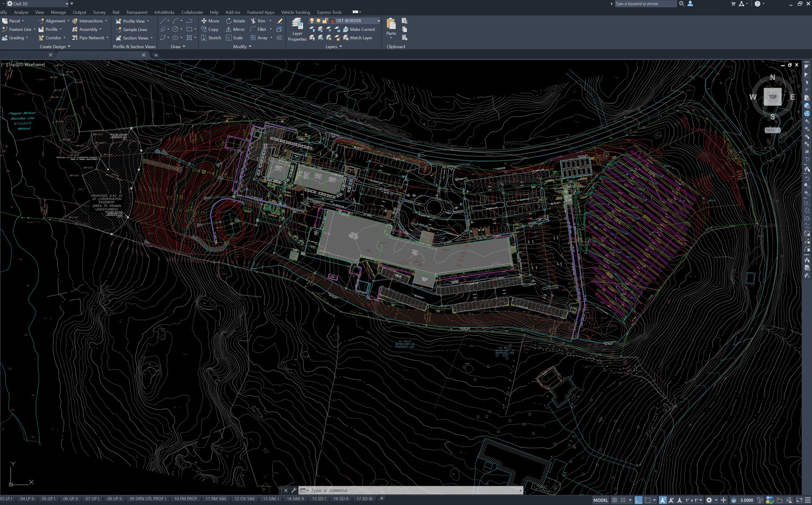Toggle layer lock icon for DET-BORDER
This screenshot has width=812, height=505.
click(x=325, y=21)
